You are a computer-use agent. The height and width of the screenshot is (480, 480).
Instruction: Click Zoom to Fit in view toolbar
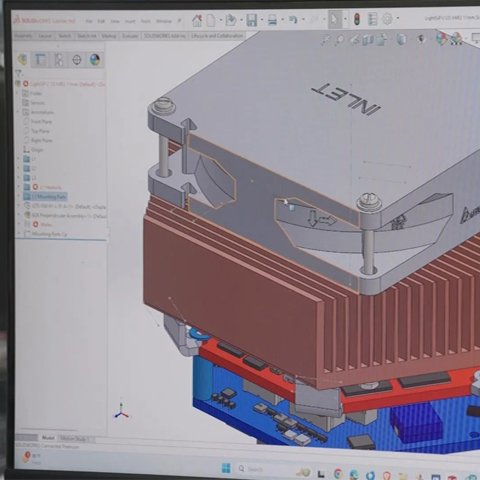click(325, 41)
